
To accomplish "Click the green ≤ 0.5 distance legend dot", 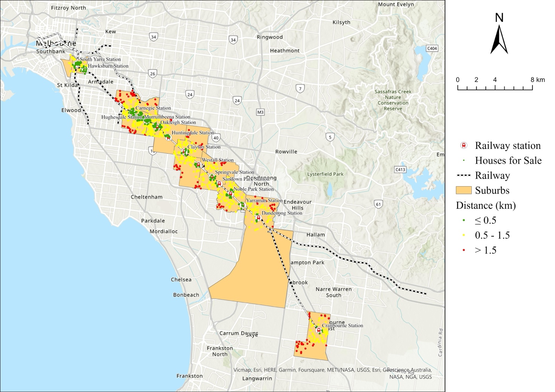I will [x=464, y=220].
